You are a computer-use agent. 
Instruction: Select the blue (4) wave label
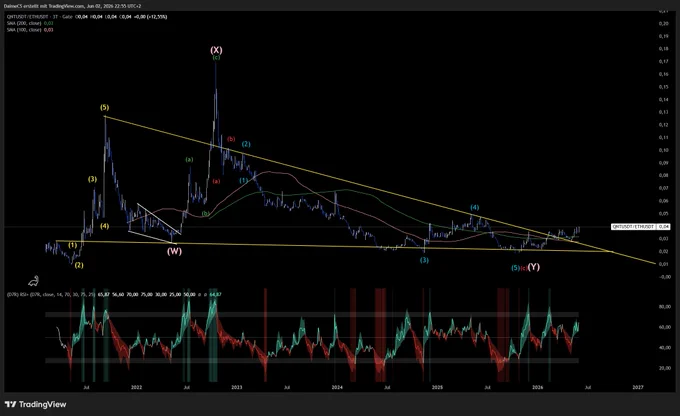(x=474, y=207)
